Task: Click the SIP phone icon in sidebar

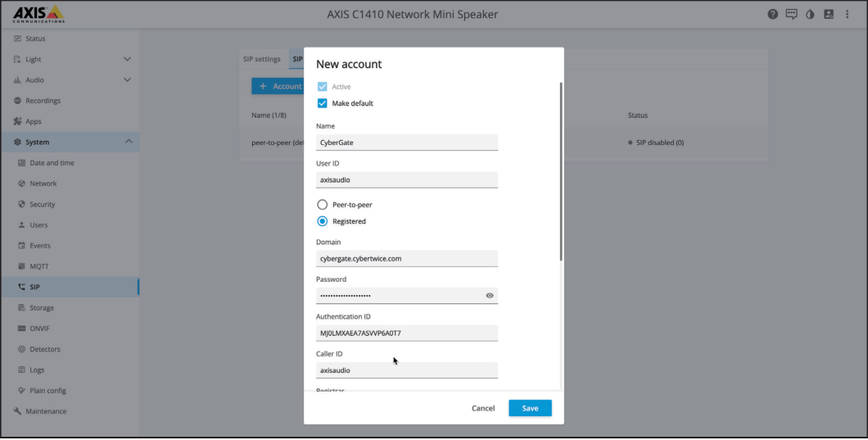Action: pyautogui.click(x=21, y=287)
